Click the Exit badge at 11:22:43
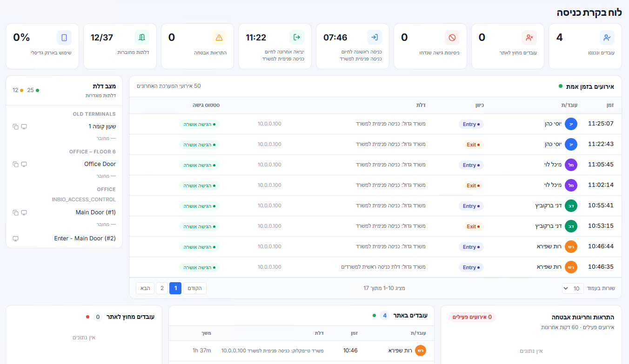The width and height of the screenshot is (629, 364). tap(473, 145)
